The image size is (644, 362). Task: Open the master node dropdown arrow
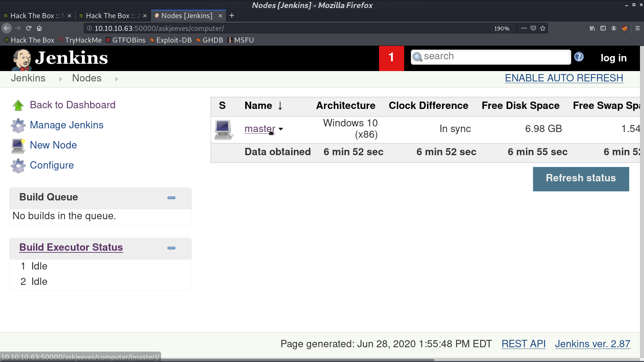(281, 129)
